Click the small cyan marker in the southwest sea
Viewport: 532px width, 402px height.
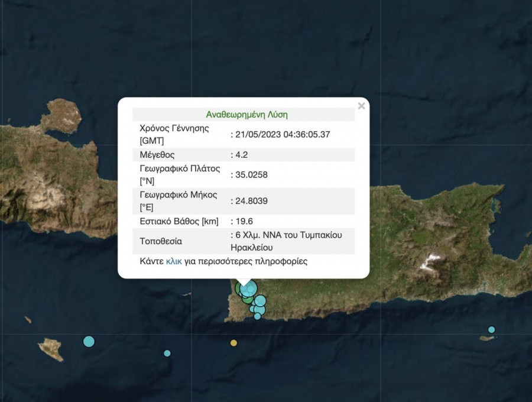(x=167, y=354)
